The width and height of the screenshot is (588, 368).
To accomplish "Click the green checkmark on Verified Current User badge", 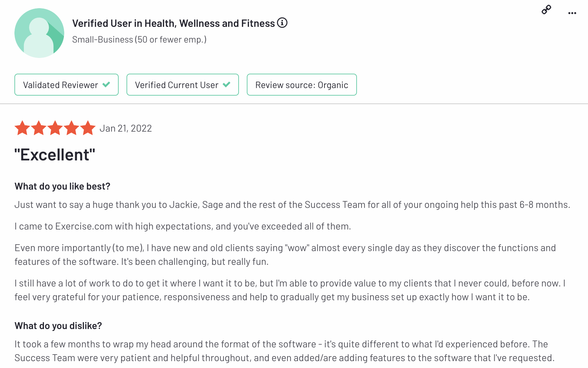I will tap(226, 84).
